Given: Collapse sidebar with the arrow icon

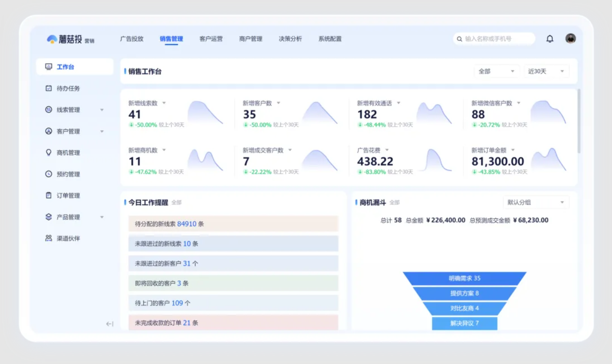Looking at the screenshot, I should (109, 324).
